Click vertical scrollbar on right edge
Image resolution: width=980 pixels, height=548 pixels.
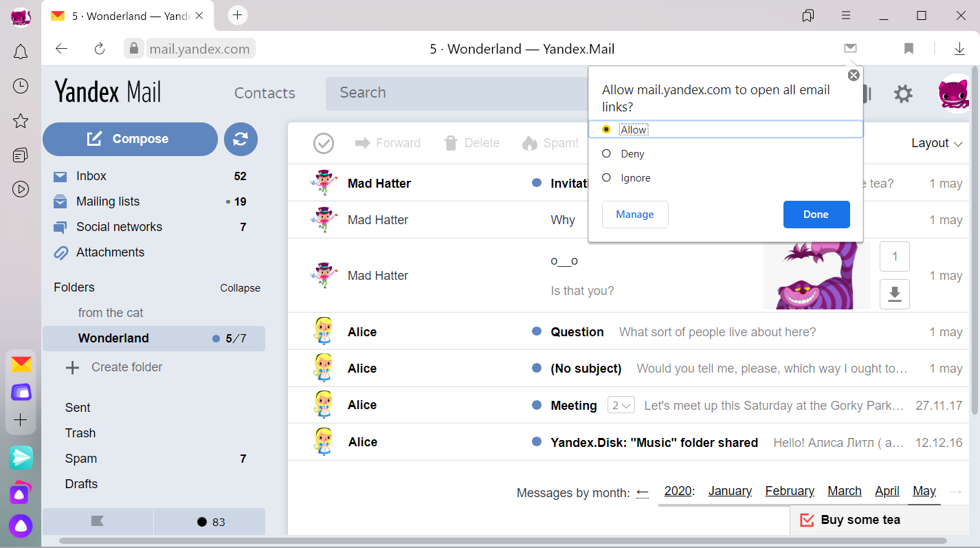[975, 241]
